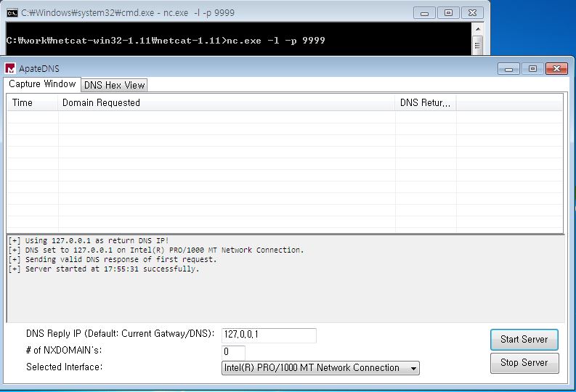Click the 'DNS set to 127.0.0.1 on Intel(R)' log line
Image resolution: width=576 pixels, height=392 pixels.
click(156, 250)
